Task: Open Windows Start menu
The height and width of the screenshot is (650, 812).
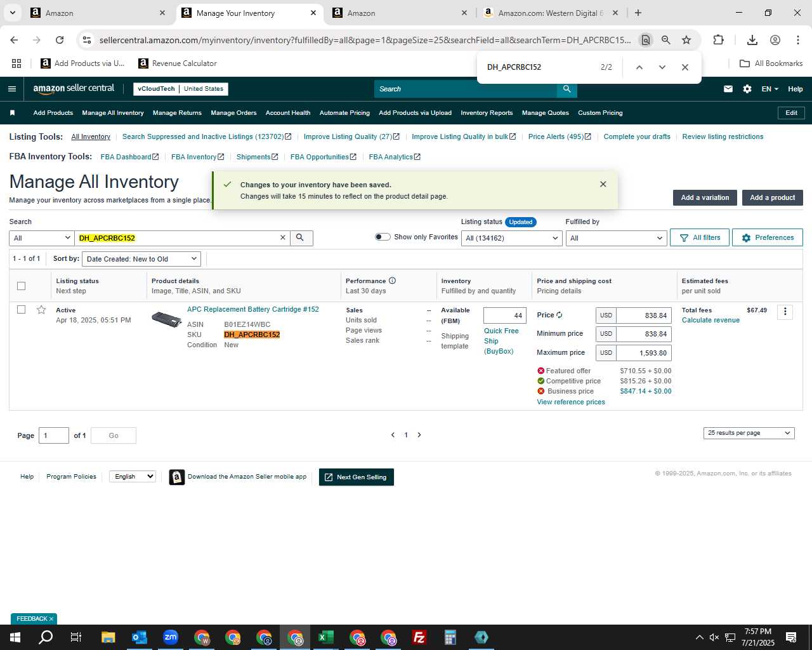Action: point(15,637)
